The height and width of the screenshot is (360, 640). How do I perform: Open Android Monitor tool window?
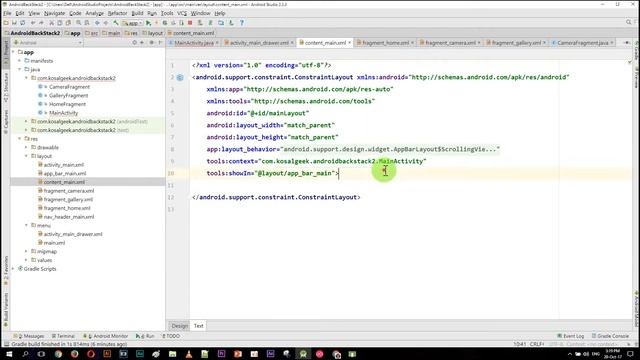point(105,336)
